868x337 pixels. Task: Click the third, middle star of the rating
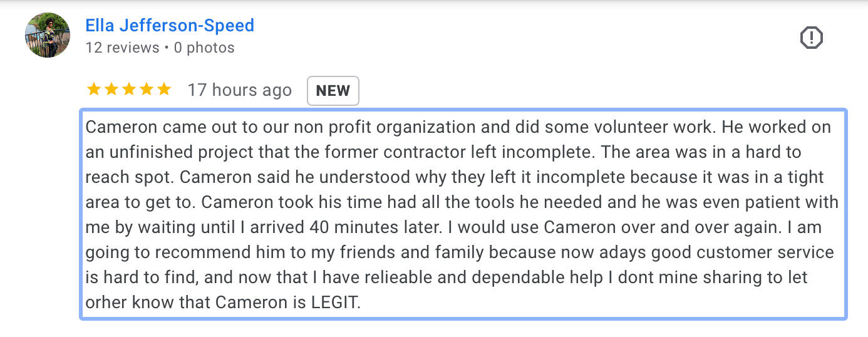pyautogui.click(x=128, y=90)
